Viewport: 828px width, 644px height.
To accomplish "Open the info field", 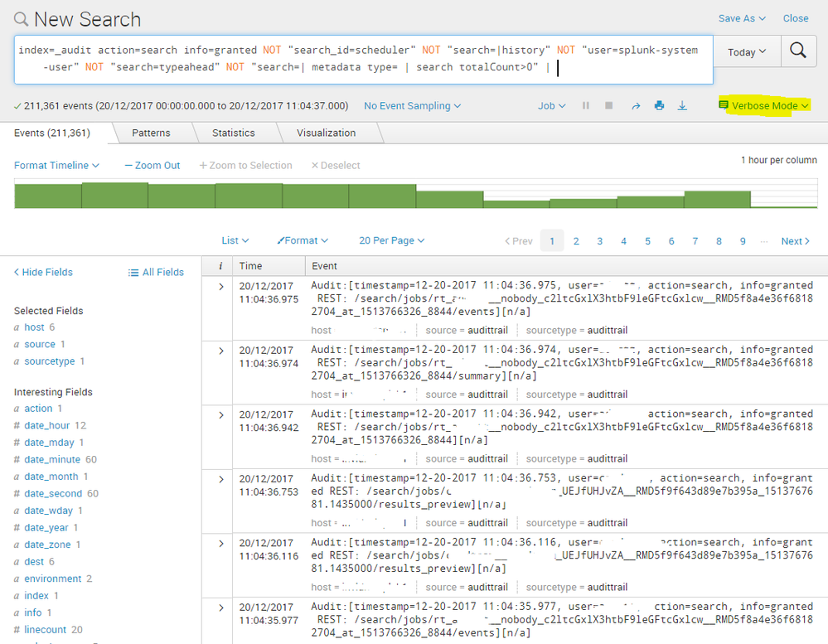I will [33, 613].
